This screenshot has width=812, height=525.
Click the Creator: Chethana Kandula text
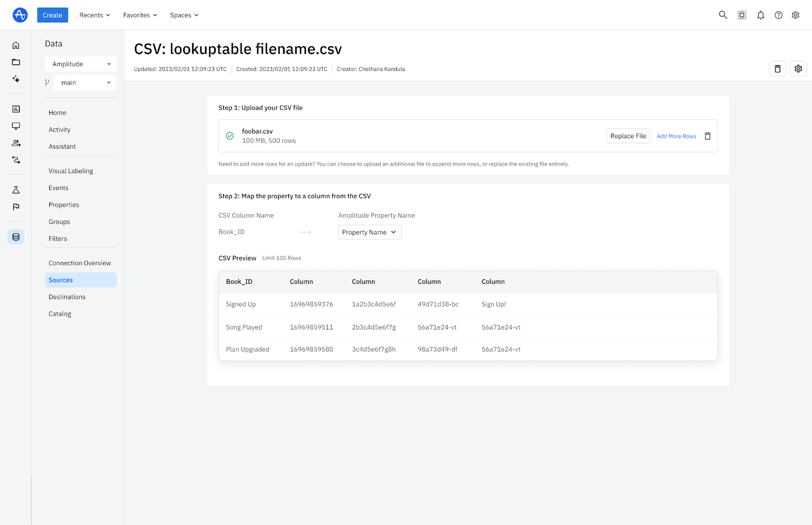(x=371, y=69)
